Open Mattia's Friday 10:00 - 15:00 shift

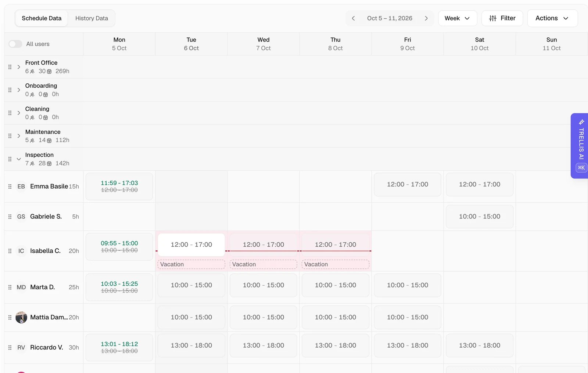[x=408, y=317]
